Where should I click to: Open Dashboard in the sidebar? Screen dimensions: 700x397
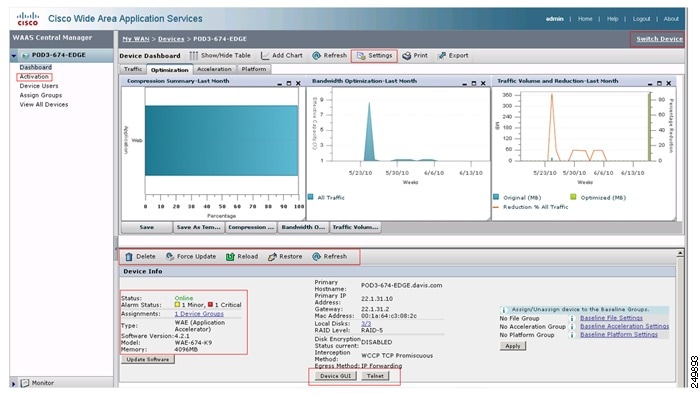36,67
